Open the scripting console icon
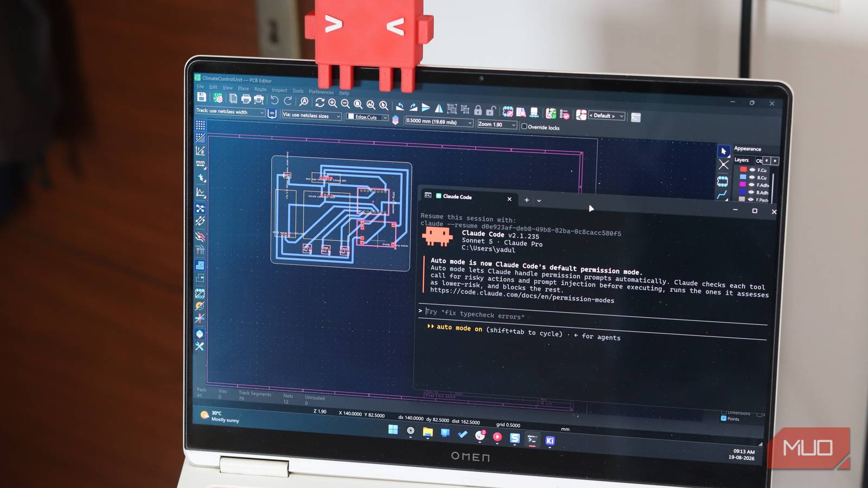 (636, 117)
